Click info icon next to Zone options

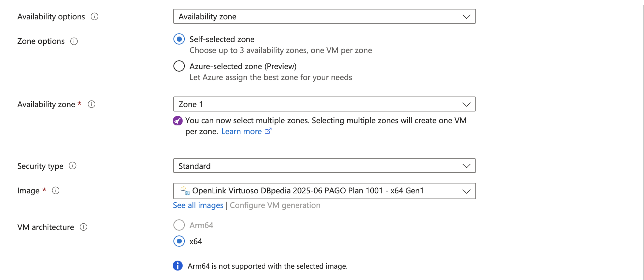pyautogui.click(x=74, y=41)
